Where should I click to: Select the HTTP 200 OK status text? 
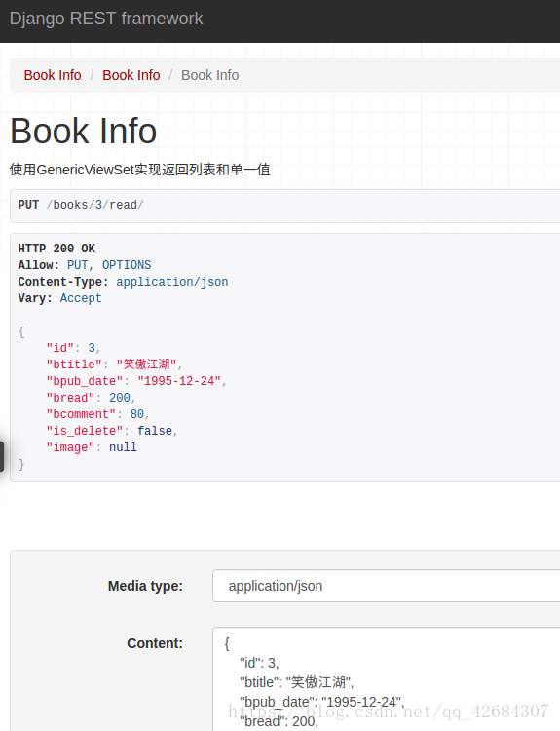[56, 249]
